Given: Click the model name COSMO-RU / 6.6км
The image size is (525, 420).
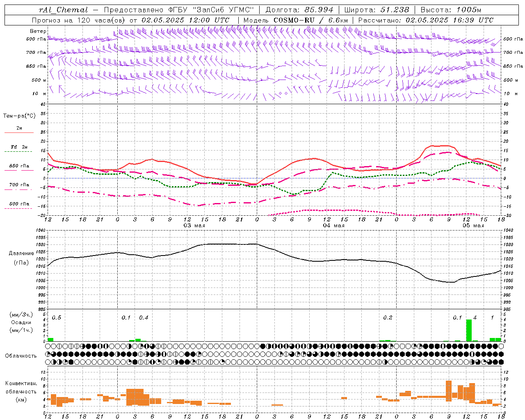Looking at the screenshot, I should click(310, 20).
